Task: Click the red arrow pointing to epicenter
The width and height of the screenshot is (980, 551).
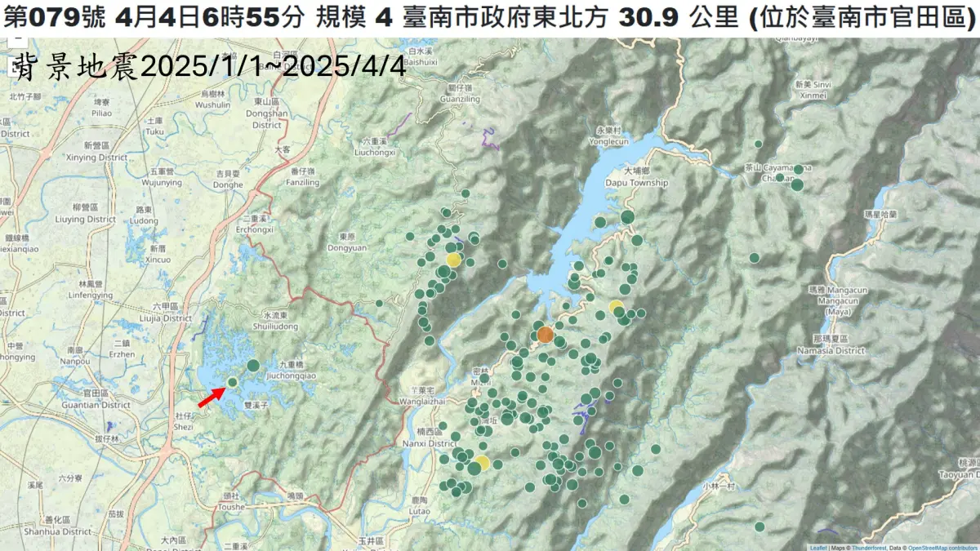Action: [x=212, y=397]
